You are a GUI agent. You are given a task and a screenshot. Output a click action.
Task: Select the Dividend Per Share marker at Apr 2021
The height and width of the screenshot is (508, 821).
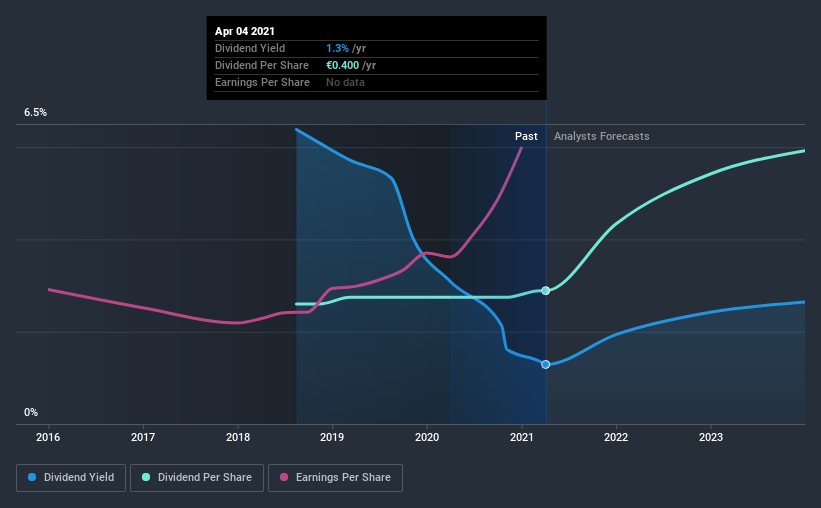pyautogui.click(x=546, y=291)
